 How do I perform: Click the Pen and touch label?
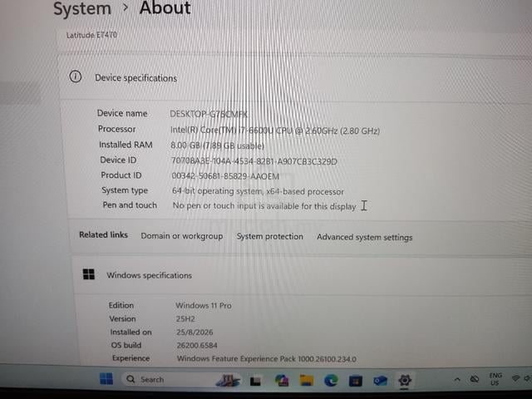(130, 205)
